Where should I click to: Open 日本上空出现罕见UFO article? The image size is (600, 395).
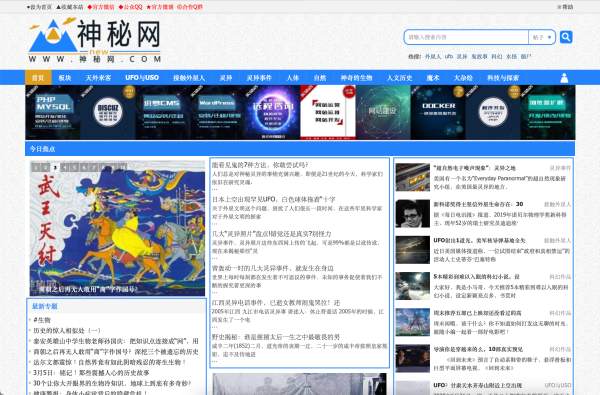pyautogui.click(x=274, y=199)
